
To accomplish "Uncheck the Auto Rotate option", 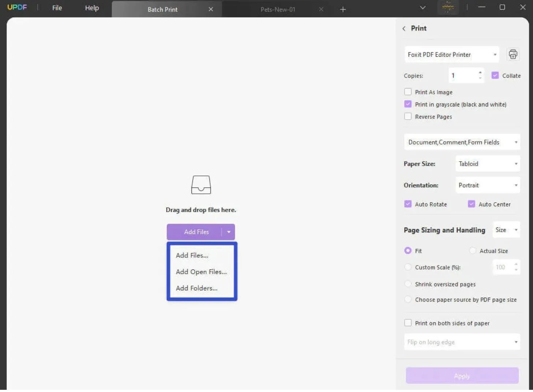I will click(408, 204).
